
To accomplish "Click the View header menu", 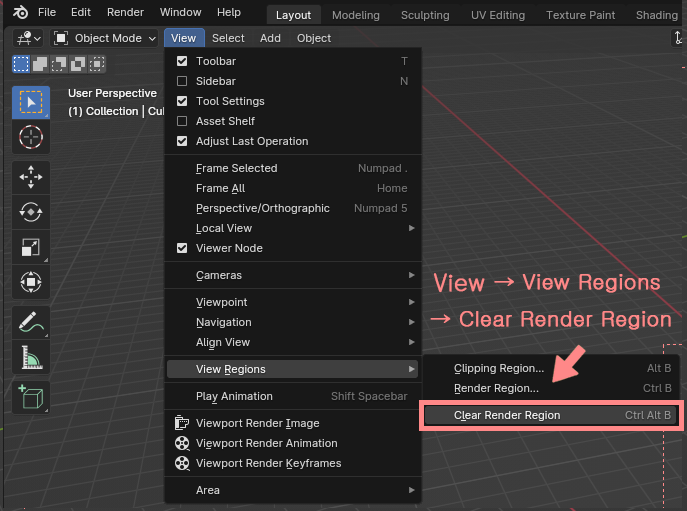I will [184, 38].
